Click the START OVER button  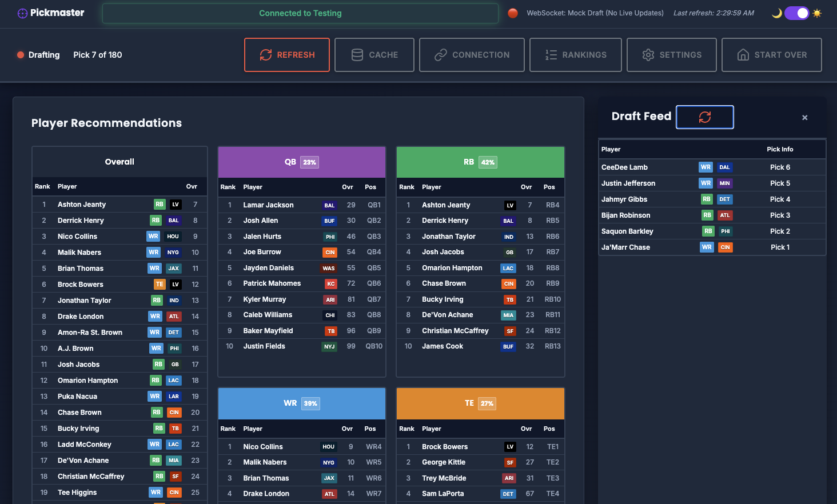[x=771, y=54]
